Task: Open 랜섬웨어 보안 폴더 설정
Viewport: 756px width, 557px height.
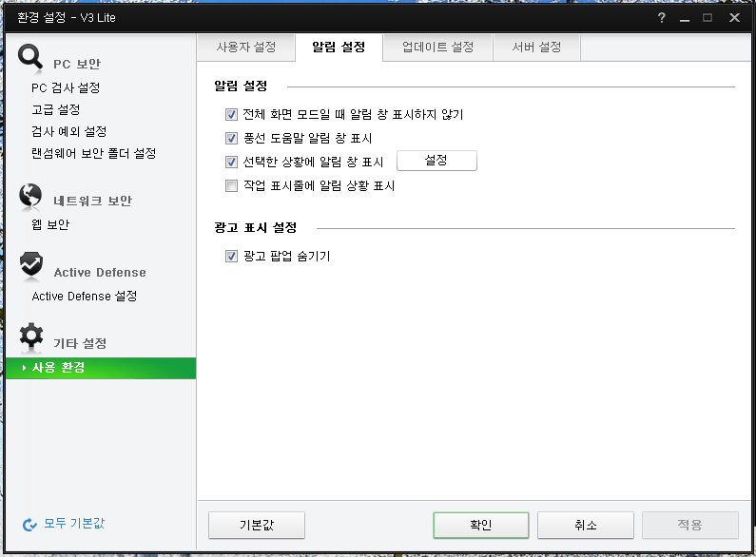Action: [94, 153]
